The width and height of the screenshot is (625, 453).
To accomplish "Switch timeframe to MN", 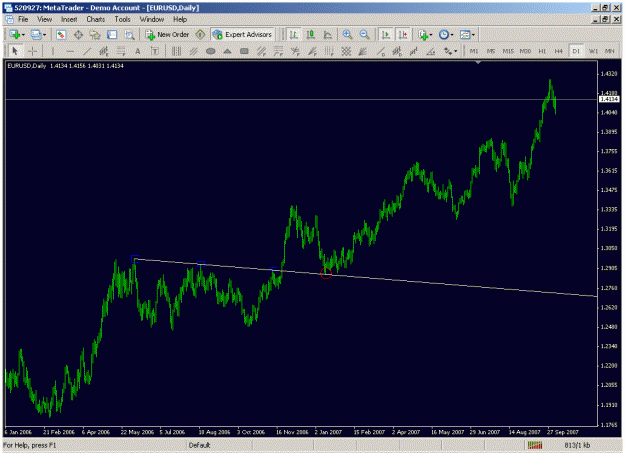I will [x=610, y=51].
